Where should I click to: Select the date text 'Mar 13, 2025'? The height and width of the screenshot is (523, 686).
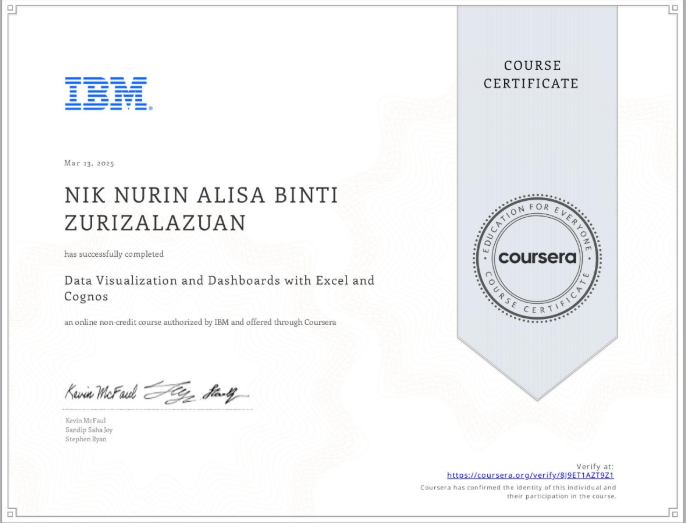[89, 163]
